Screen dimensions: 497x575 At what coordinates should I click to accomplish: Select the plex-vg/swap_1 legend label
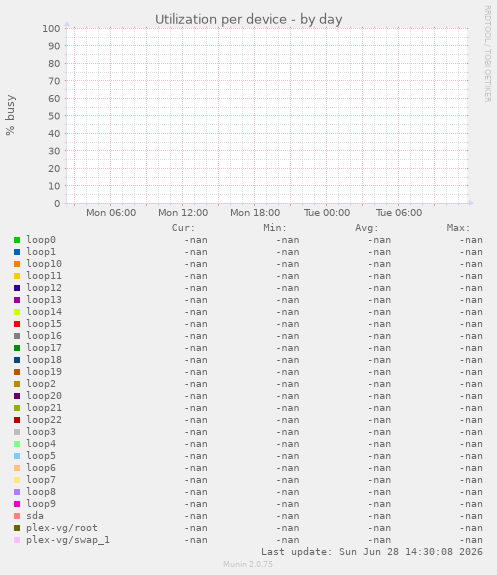point(68,540)
